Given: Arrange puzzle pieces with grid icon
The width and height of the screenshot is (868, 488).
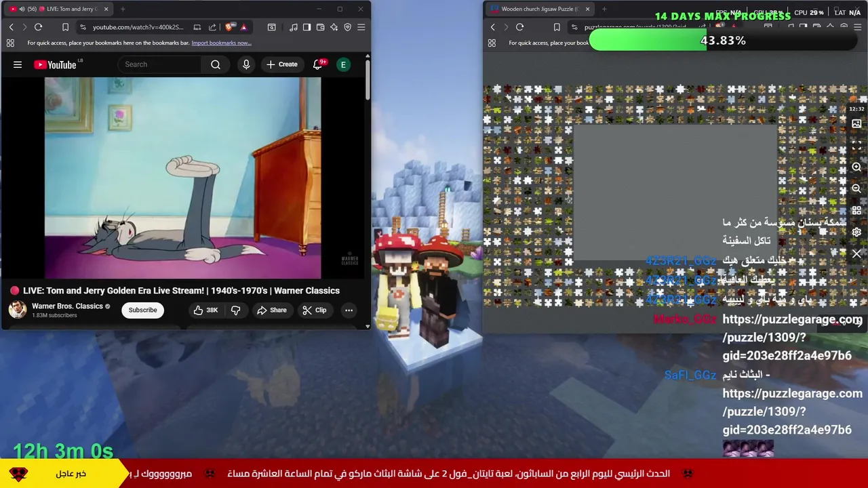Looking at the screenshot, I should point(856,211).
